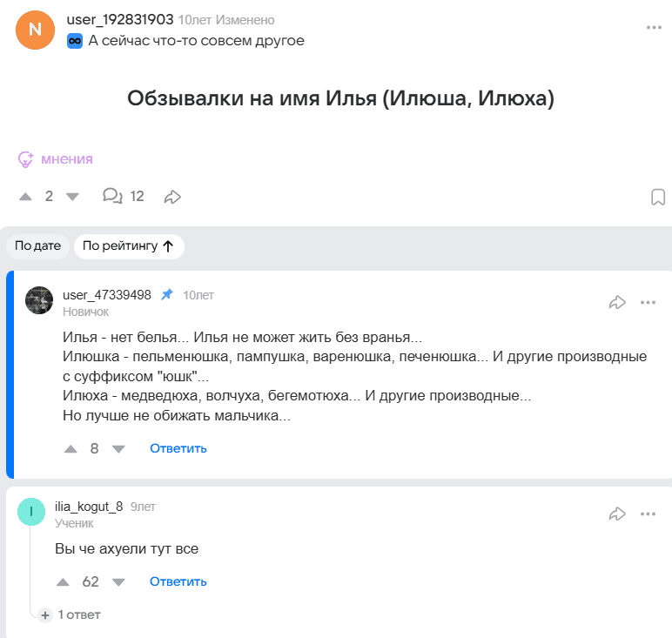This screenshot has width=672, height=638.
Task: Downvote ilia_kogut_8's comment
Action: 118,582
